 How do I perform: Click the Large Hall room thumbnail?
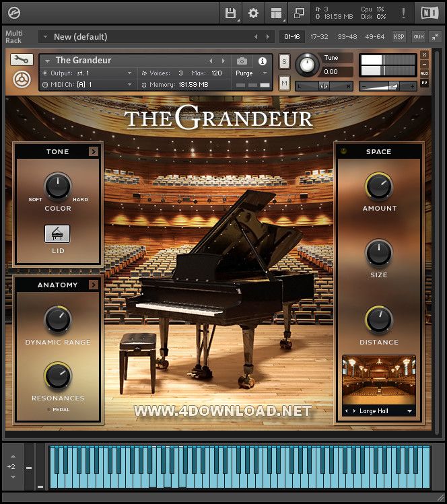[379, 380]
